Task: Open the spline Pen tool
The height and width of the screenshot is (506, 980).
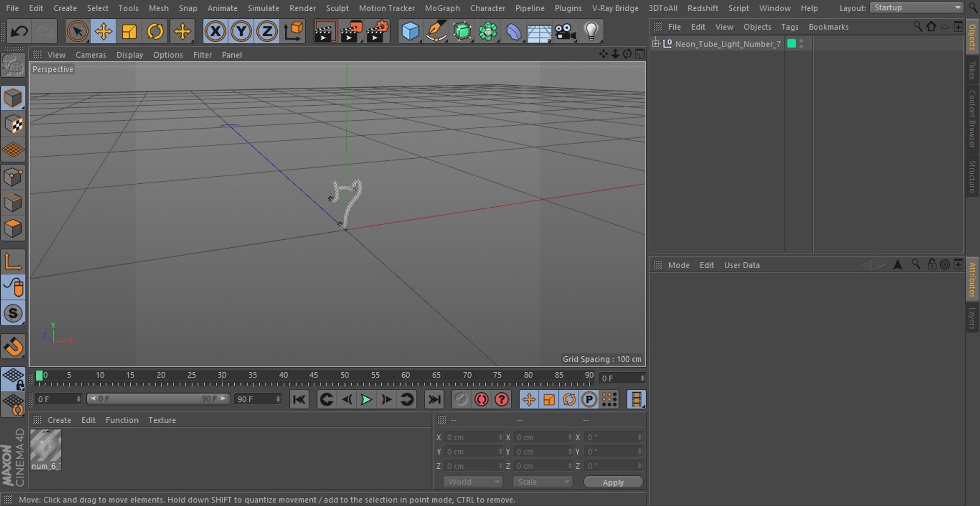Action: click(x=436, y=32)
